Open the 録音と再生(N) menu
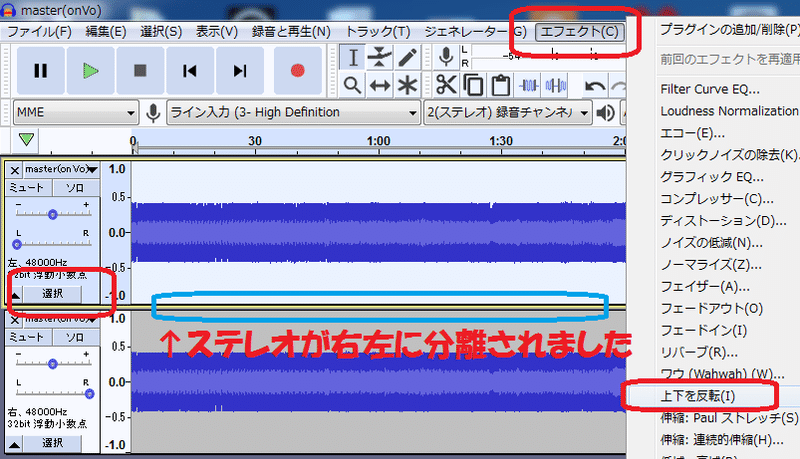 point(291,32)
